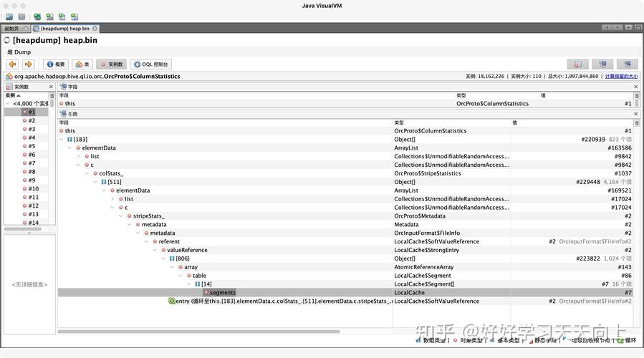Viewport: 644px width, 358px height.
Task: Switch to the 实例数 (instances) view
Action: [x=111, y=64]
